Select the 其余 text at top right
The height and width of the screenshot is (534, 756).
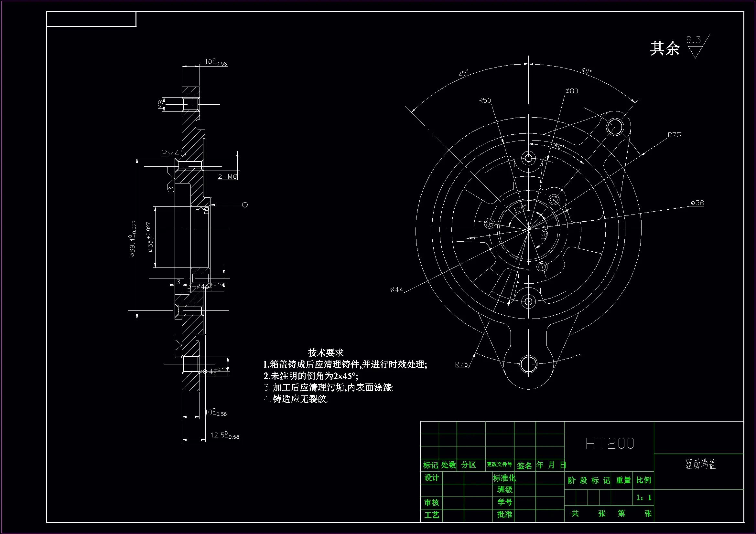[664, 49]
